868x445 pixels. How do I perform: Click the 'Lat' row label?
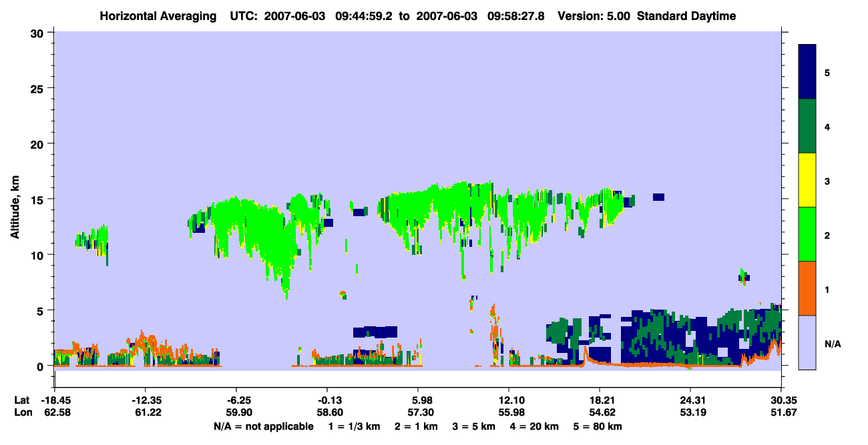22,400
